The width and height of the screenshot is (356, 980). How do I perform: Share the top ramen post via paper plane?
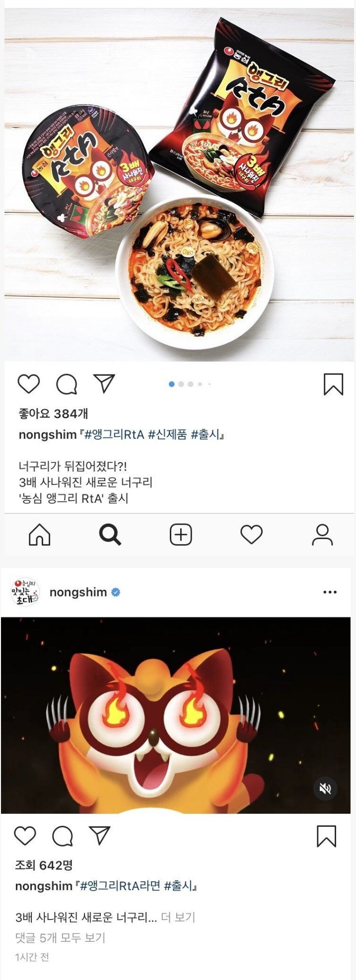(104, 383)
